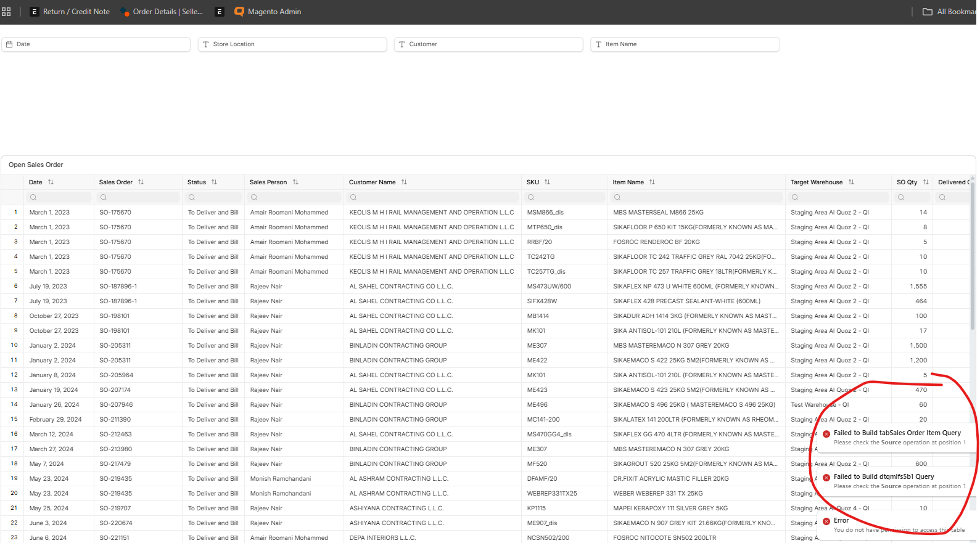Select SKU cell WEBREP331TX25
The image size is (980, 543).
coord(552,494)
